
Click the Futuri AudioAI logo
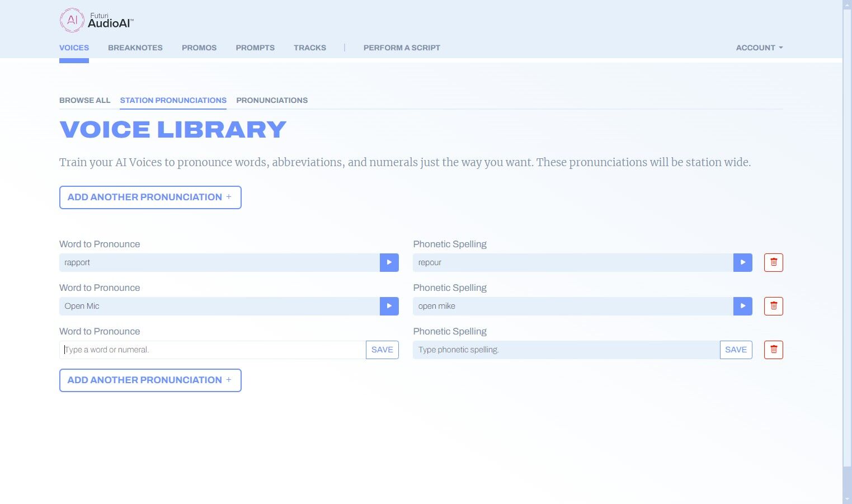pyautogui.click(x=97, y=21)
